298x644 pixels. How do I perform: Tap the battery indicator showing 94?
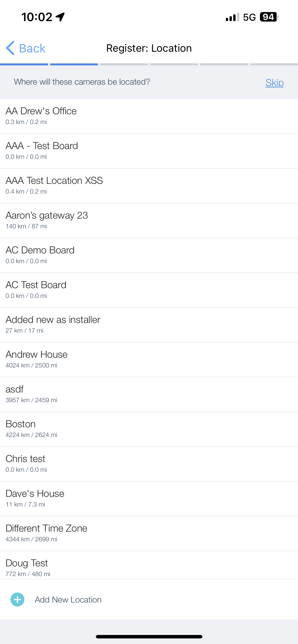[x=269, y=17]
